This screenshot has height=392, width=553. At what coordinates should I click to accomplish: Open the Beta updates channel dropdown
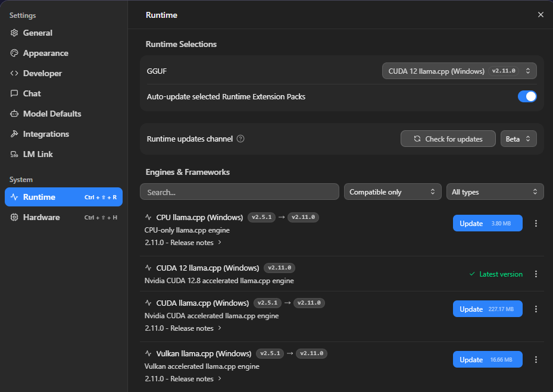(518, 139)
